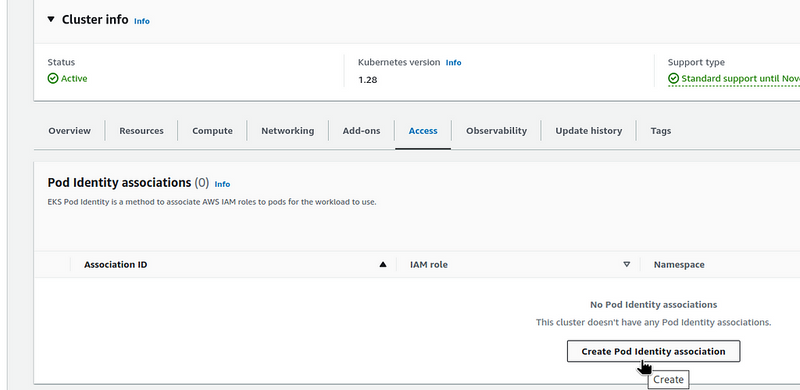800x390 pixels.
Task: Click the Standard support check icon
Action: click(673, 78)
